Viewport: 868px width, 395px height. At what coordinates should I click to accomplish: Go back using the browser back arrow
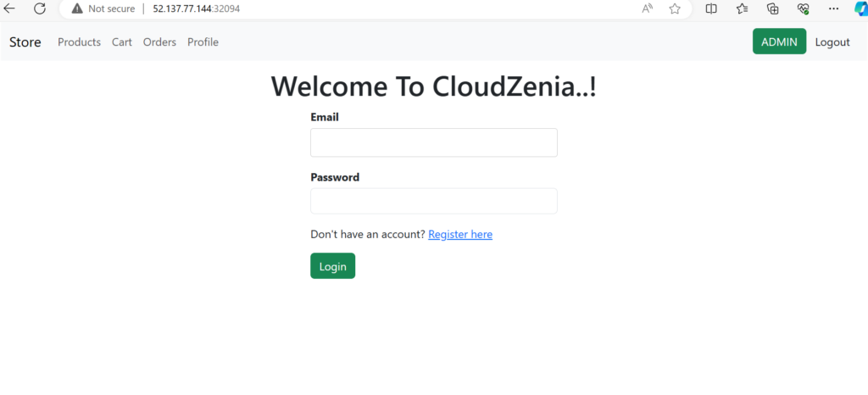click(9, 8)
